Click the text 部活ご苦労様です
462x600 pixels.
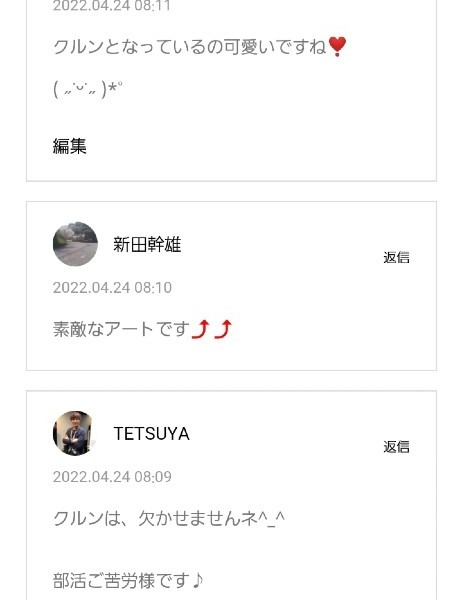[121, 581]
